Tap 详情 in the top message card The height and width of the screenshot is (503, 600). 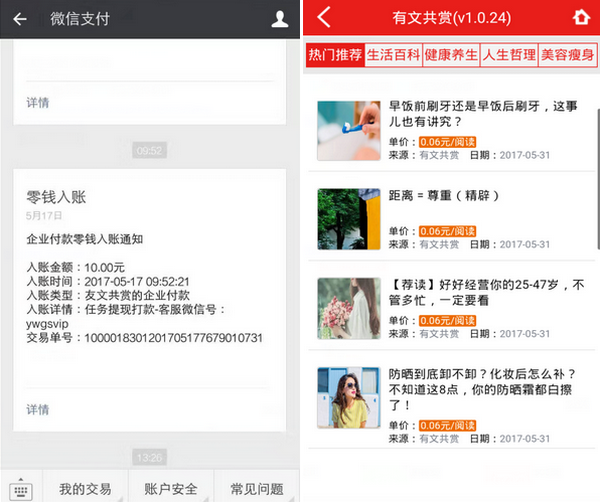(x=38, y=102)
